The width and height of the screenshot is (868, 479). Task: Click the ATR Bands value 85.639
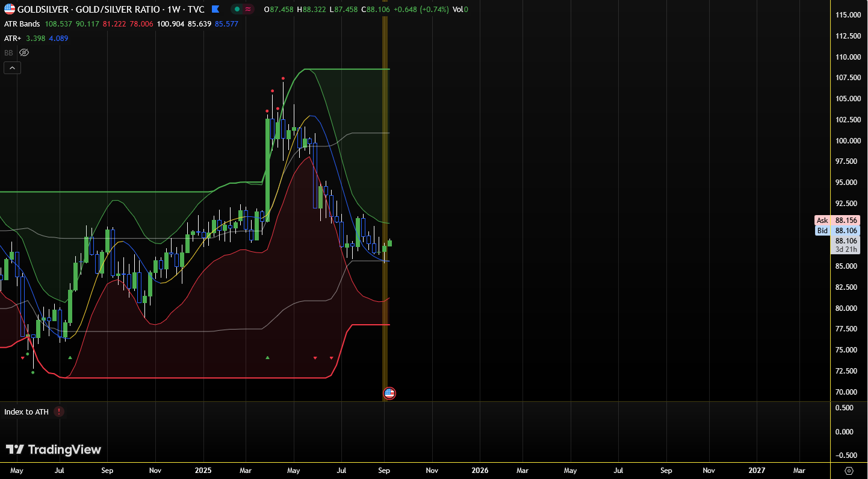point(199,24)
